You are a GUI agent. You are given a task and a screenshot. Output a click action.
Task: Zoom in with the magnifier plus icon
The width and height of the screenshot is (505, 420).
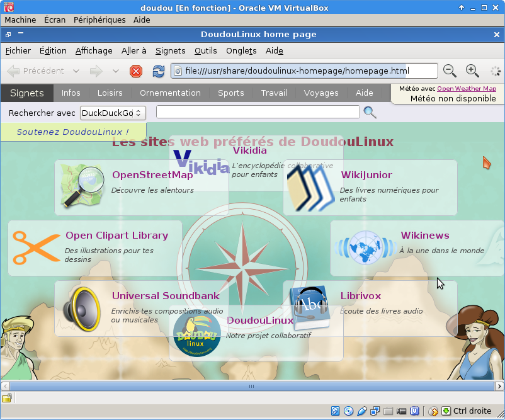(x=472, y=71)
